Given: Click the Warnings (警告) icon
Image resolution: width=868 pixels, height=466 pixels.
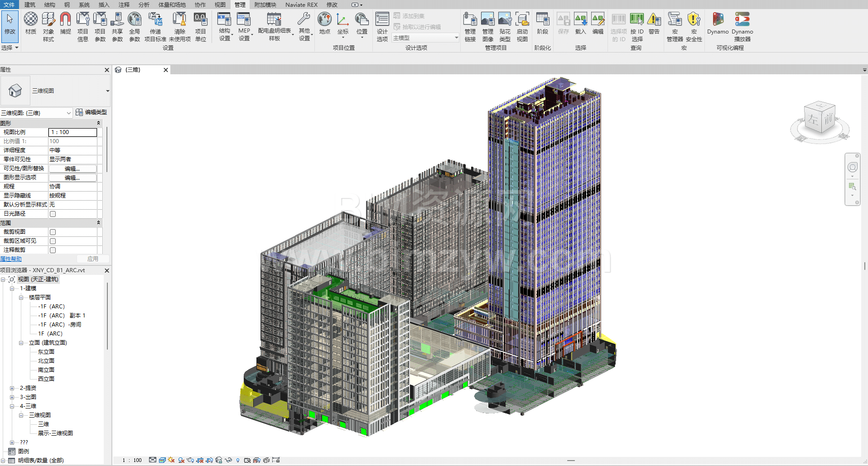Looking at the screenshot, I should point(654,24).
